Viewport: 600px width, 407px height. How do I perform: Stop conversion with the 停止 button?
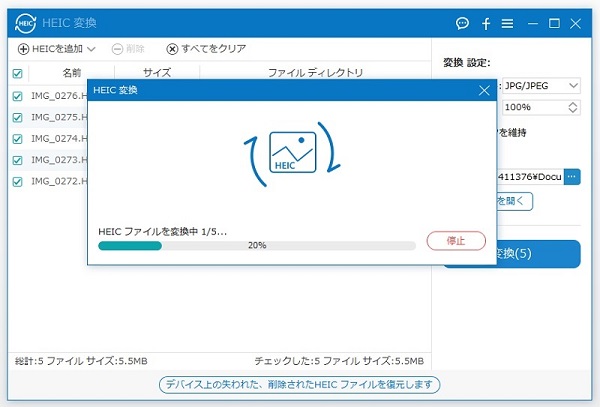click(x=456, y=241)
